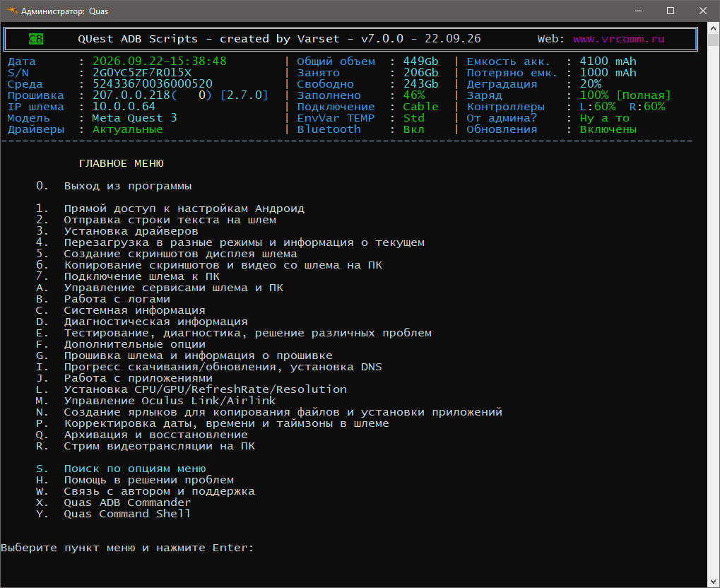
Task: Click 'Quas Command Shell' entry
Action: tap(114, 514)
